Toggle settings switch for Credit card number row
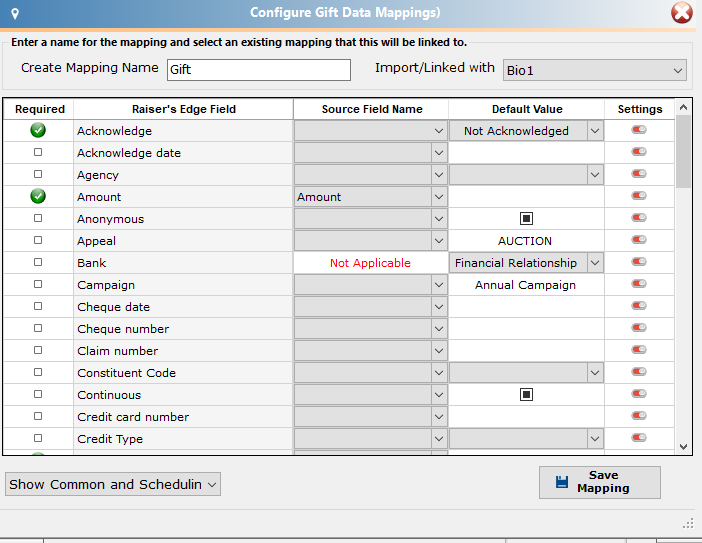The height and width of the screenshot is (543, 702). click(x=639, y=415)
